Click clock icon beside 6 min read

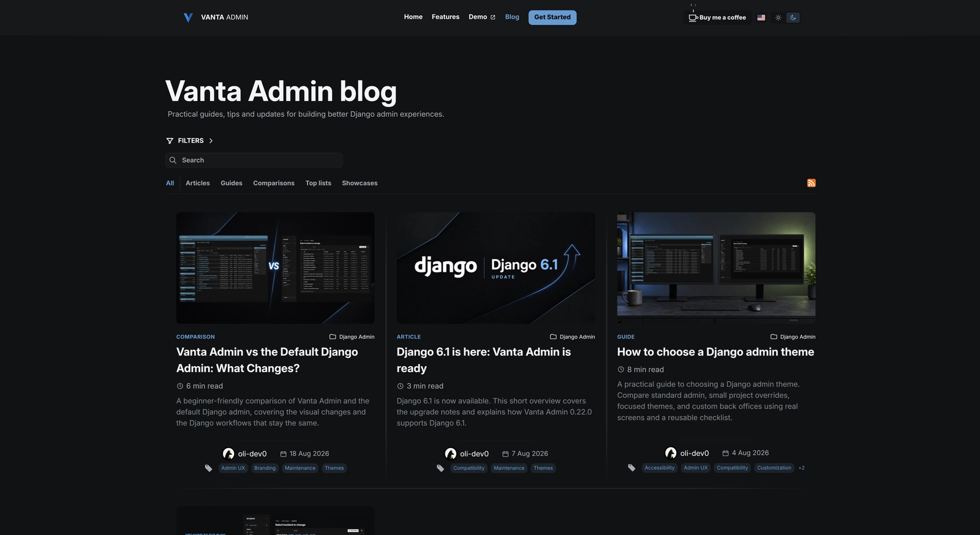[x=180, y=386]
